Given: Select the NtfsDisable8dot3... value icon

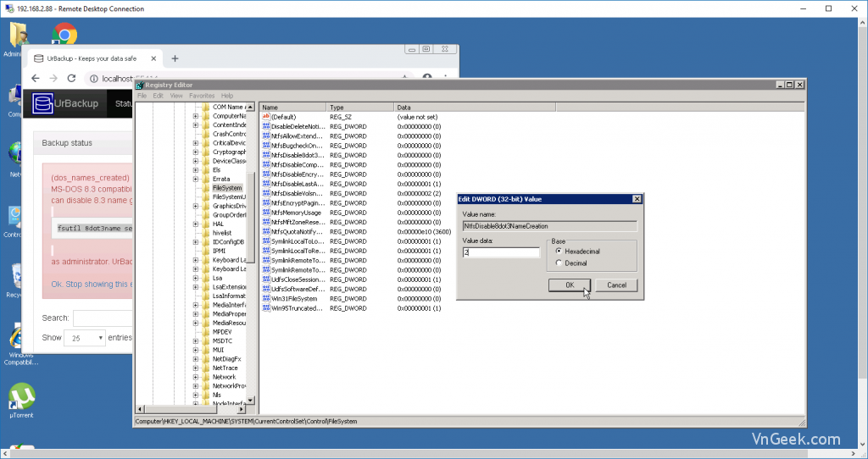Looking at the screenshot, I should pos(265,155).
